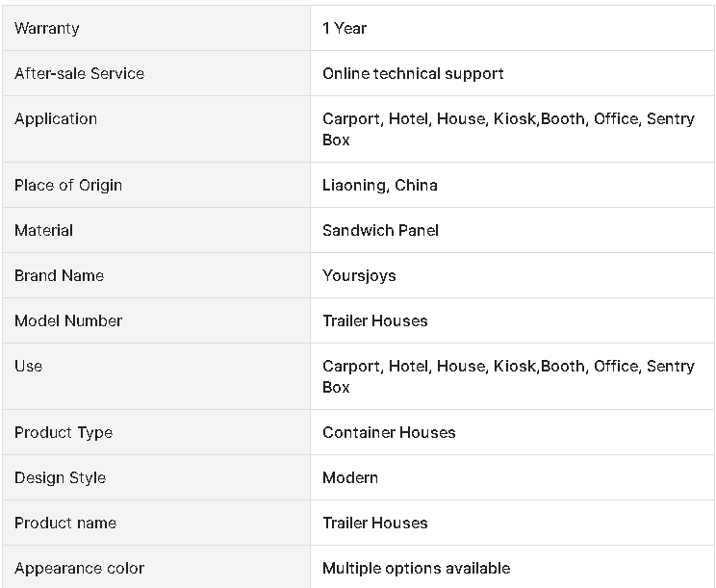The width and height of the screenshot is (716, 588).
Task: Click the Use row label
Action: 29,366
